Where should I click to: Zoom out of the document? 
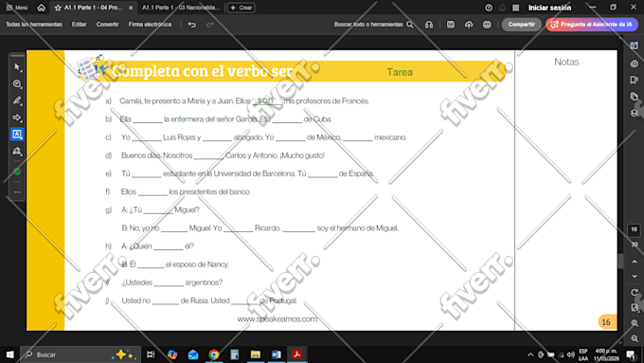click(635, 338)
